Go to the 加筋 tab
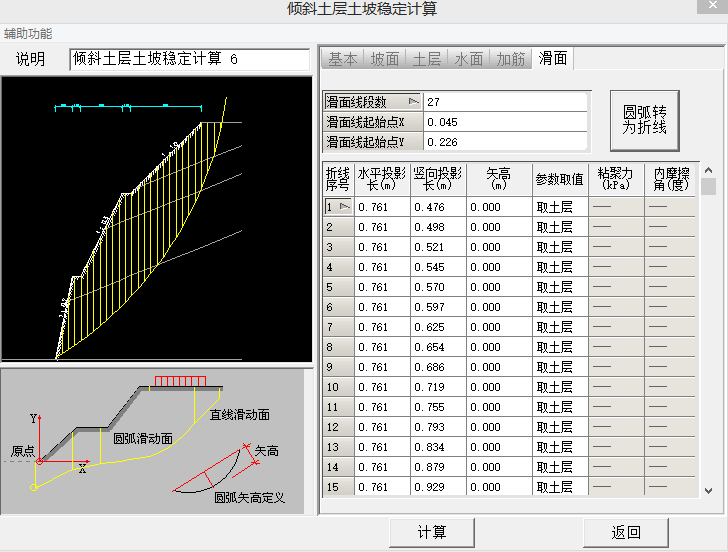The width and height of the screenshot is (728, 552). [x=510, y=59]
